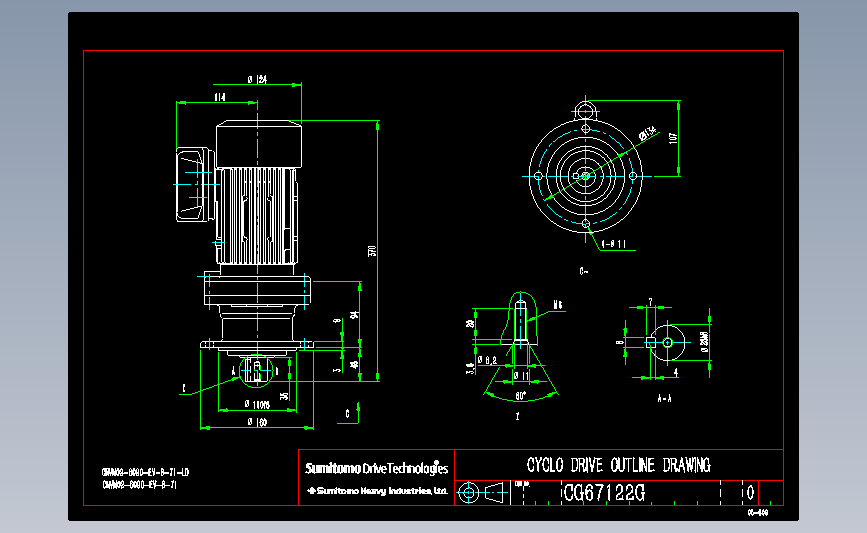Click the drawing number CG67122G

[x=604, y=493]
